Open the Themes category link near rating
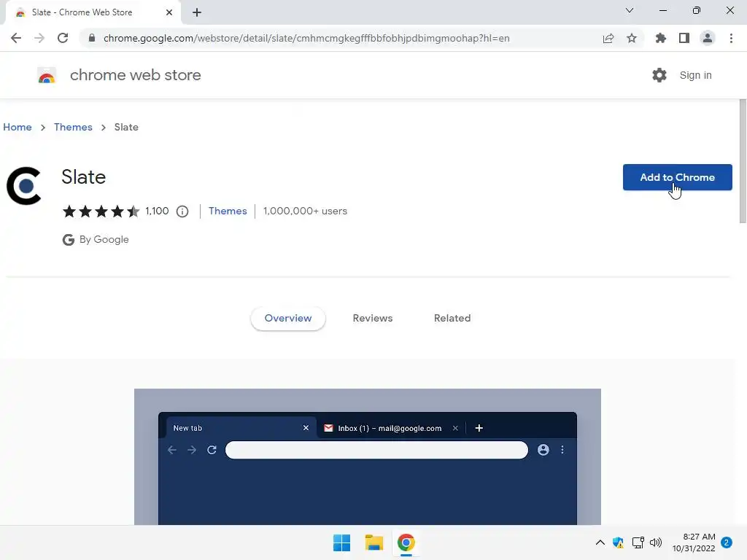747x560 pixels. (228, 211)
